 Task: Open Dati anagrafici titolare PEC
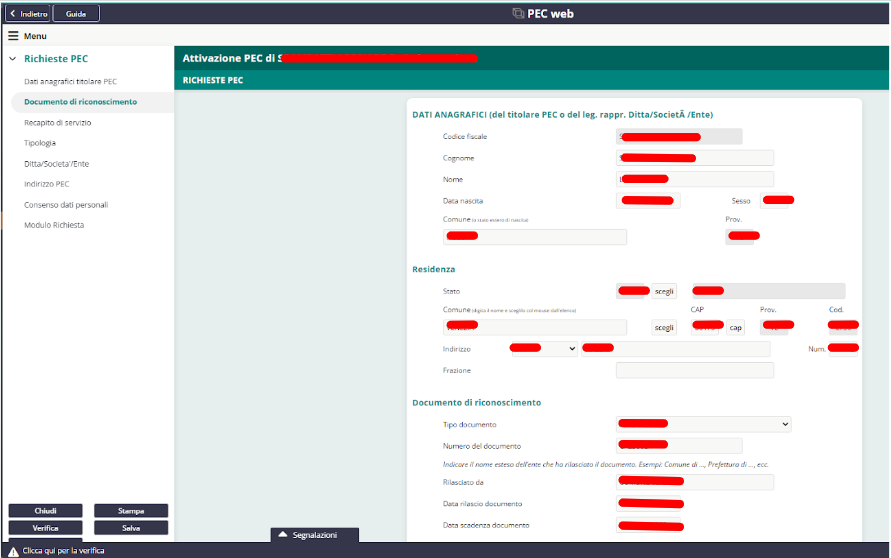point(70,81)
